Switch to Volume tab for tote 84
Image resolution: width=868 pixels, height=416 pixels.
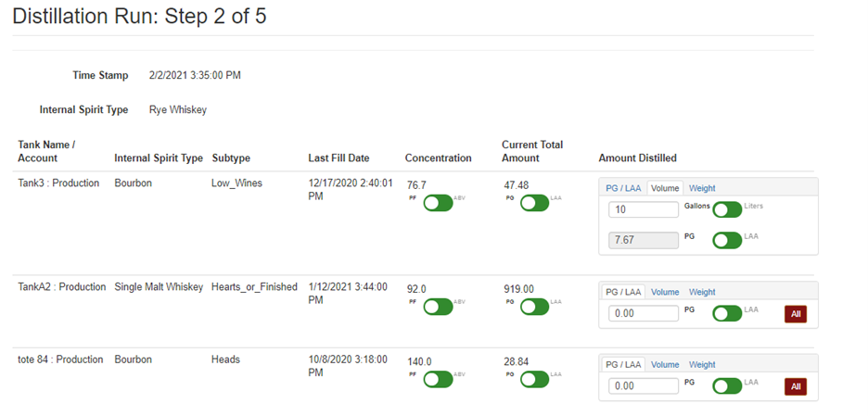(x=665, y=364)
